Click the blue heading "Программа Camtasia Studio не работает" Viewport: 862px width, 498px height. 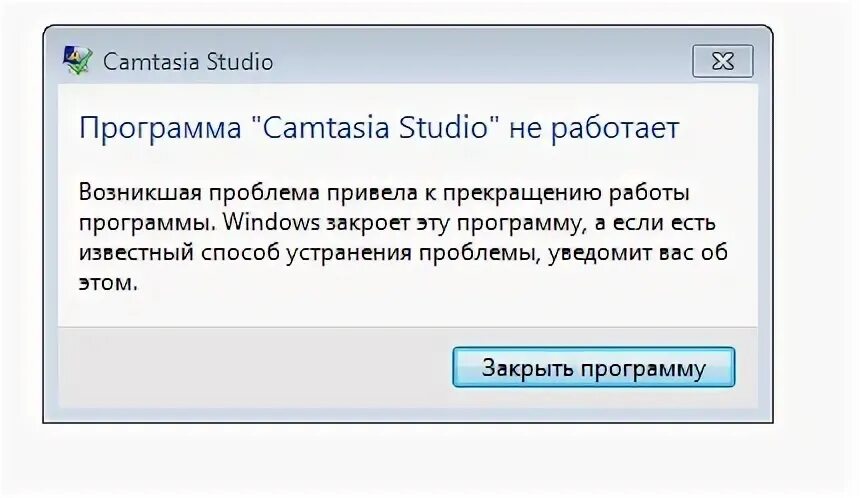tap(379, 129)
